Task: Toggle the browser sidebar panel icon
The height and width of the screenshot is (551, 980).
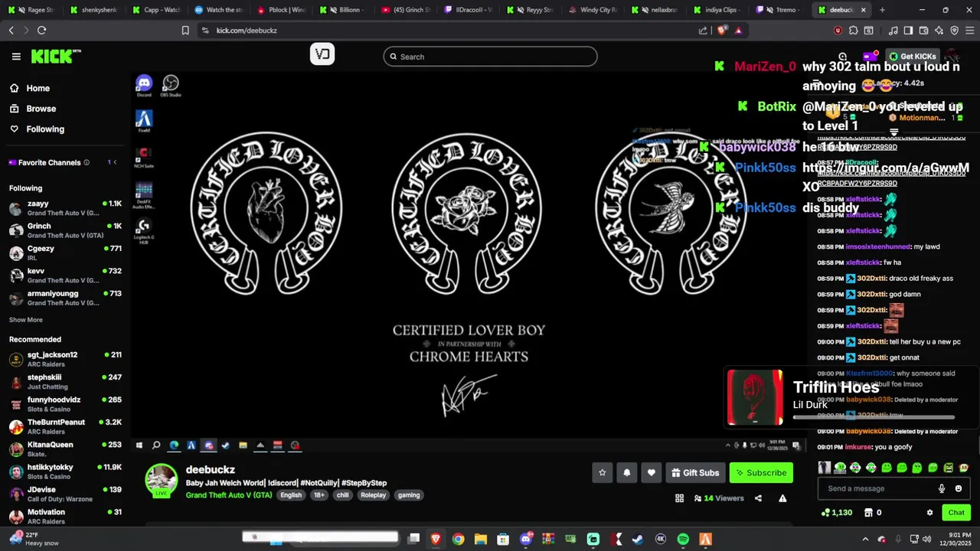Action: coord(908,31)
